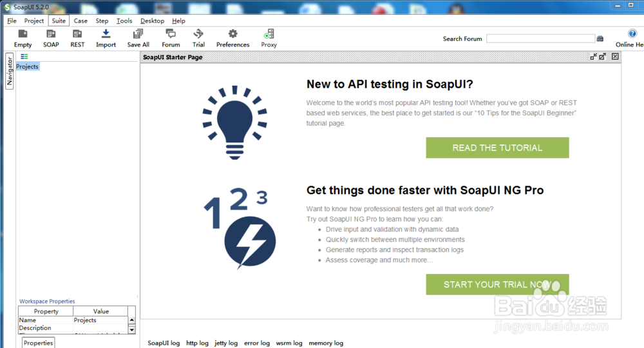Open the File menu

tap(12, 21)
